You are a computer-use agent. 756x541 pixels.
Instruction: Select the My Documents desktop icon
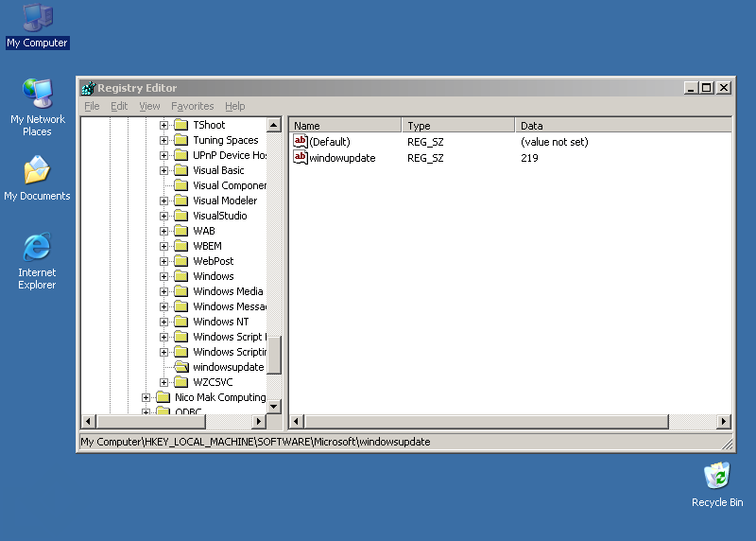click(37, 178)
